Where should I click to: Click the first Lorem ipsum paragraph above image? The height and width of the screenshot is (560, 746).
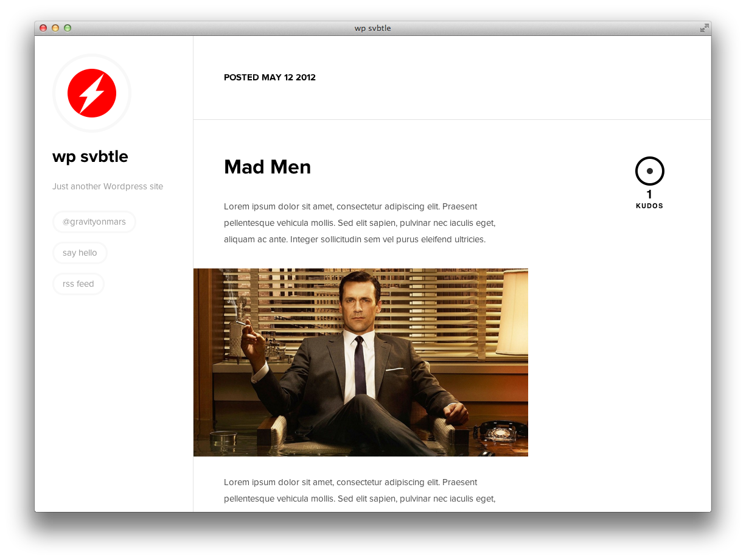360,223
